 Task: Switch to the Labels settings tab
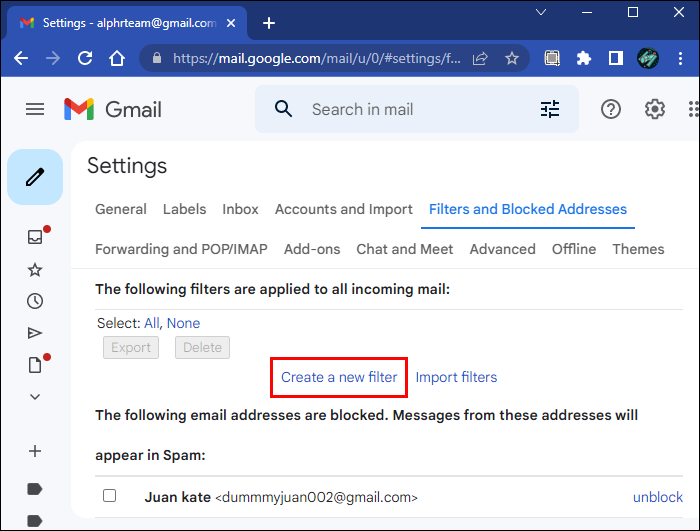[x=184, y=209]
